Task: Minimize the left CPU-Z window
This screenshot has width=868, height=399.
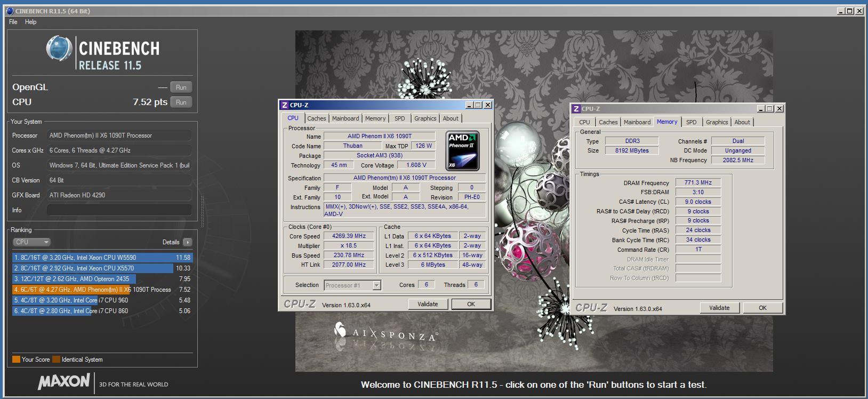Action: 469,105
